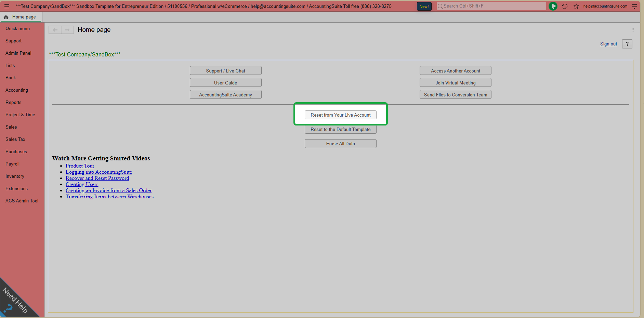Click AccountingSuite Academy button
Image resolution: width=644 pixels, height=318 pixels.
coord(226,95)
